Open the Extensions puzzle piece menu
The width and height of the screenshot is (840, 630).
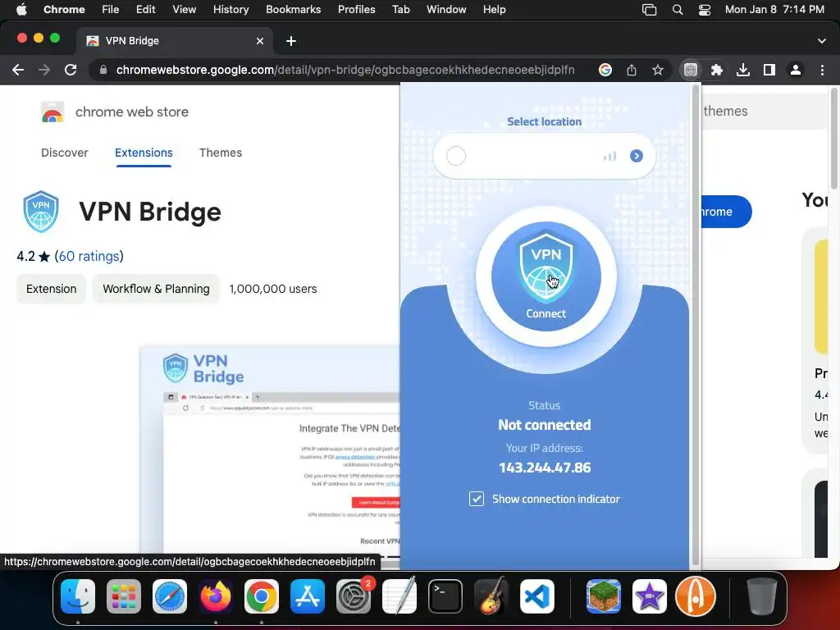(717, 70)
